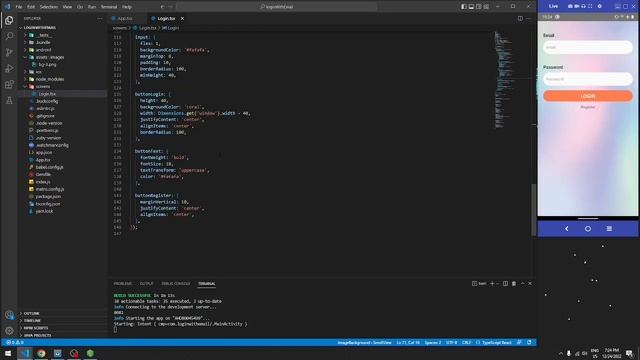640x360 pixels.
Task: Expand the Java Projects section
Action: 37,336
